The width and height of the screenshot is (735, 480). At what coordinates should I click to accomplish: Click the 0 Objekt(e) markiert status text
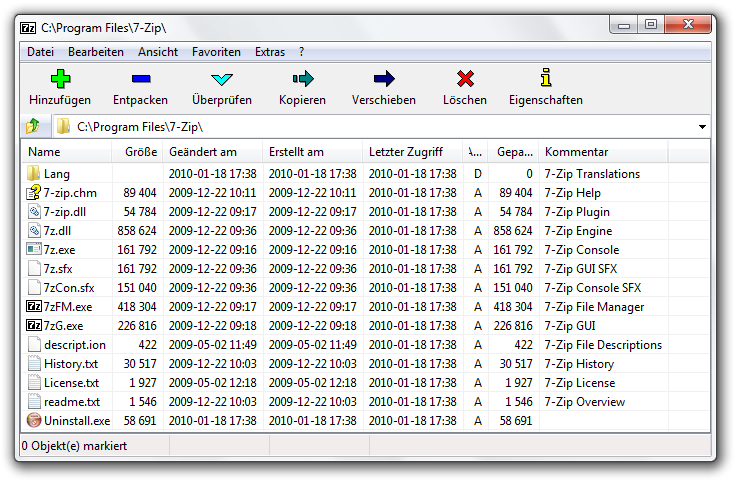[x=74, y=446]
